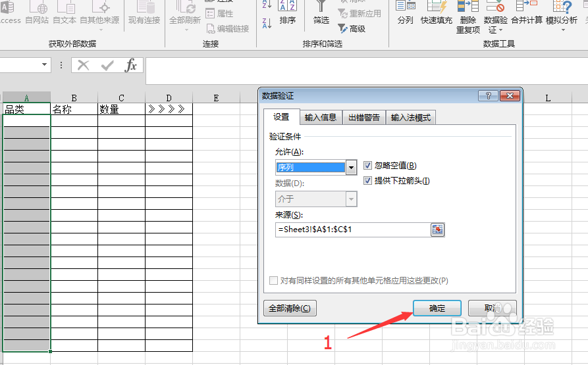
Task: Select column C header
Action: click(x=121, y=98)
